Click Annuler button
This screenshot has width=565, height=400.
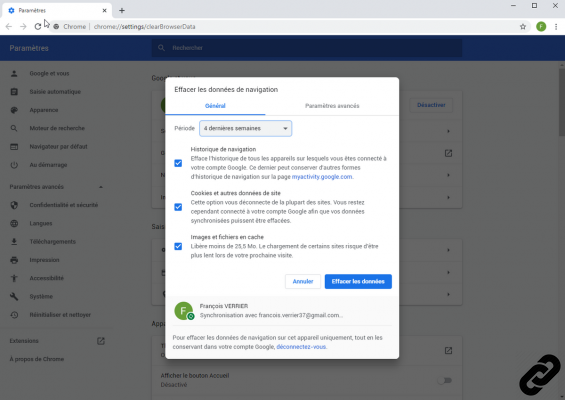tap(303, 281)
